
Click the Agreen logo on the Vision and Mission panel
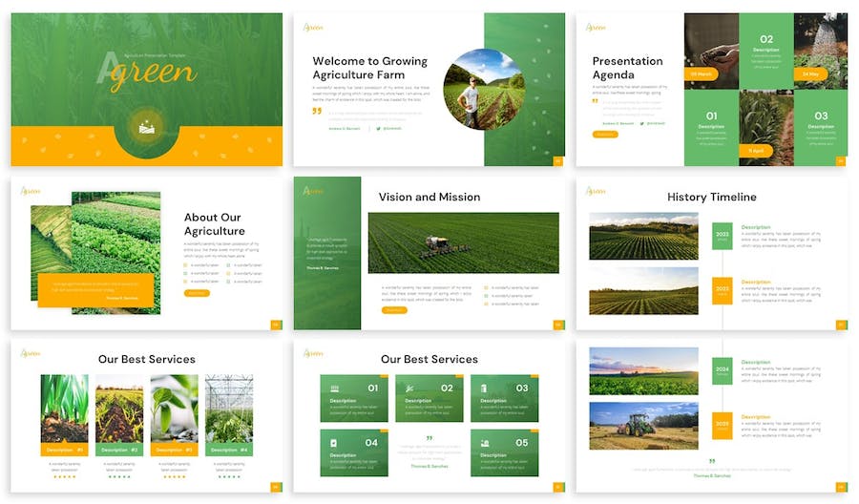coord(313,191)
